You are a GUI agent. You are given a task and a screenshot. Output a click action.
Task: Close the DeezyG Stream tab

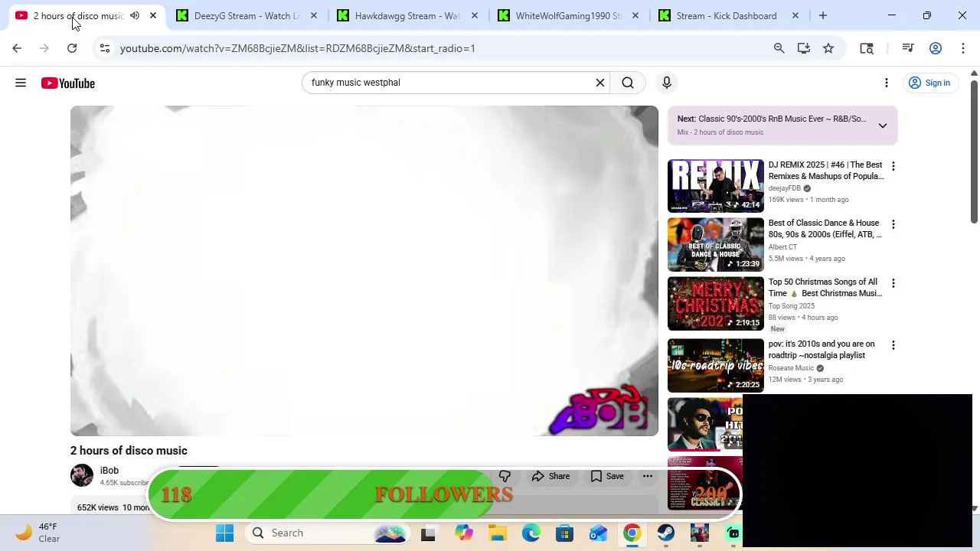tap(313, 15)
